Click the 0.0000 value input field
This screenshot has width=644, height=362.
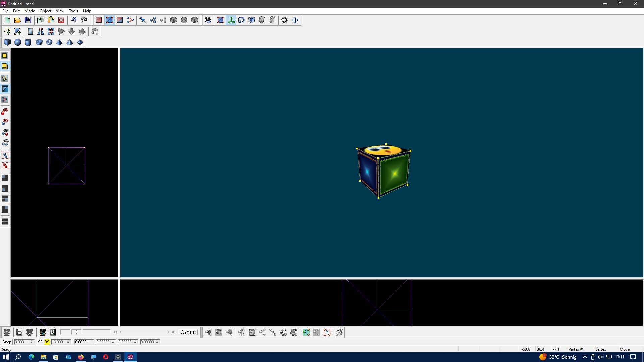click(84, 342)
